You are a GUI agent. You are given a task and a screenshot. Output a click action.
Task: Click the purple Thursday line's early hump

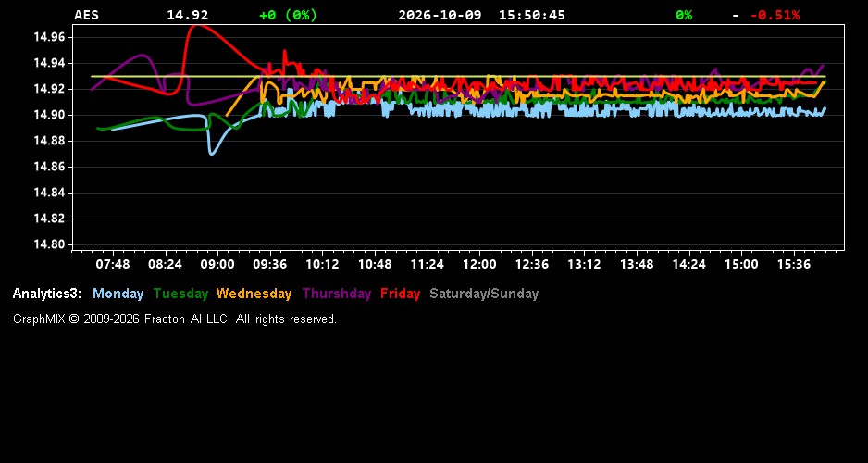coord(142,55)
